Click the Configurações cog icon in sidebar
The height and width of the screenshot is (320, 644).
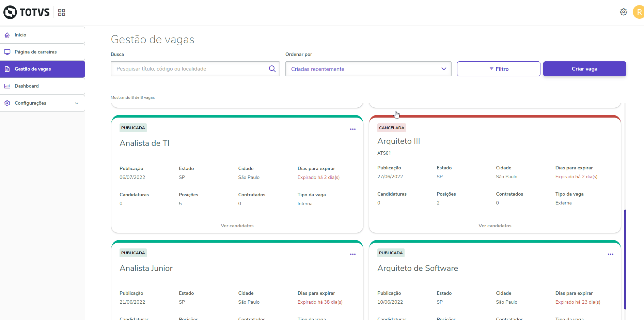coord(7,103)
